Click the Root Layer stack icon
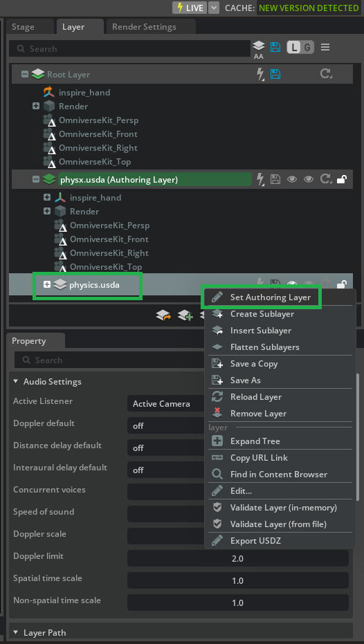 click(38, 74)
